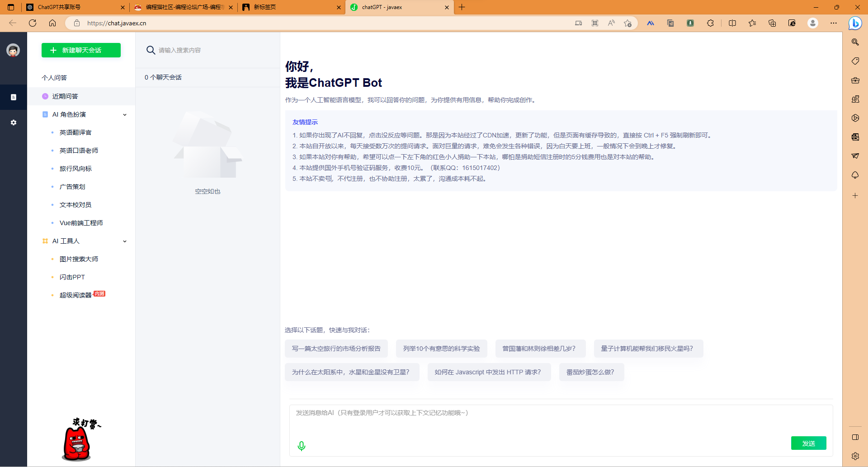Screen dimensions: 868x467
Task: Open browser extensions puzzle icon
Action: click(x=710, y=23)
